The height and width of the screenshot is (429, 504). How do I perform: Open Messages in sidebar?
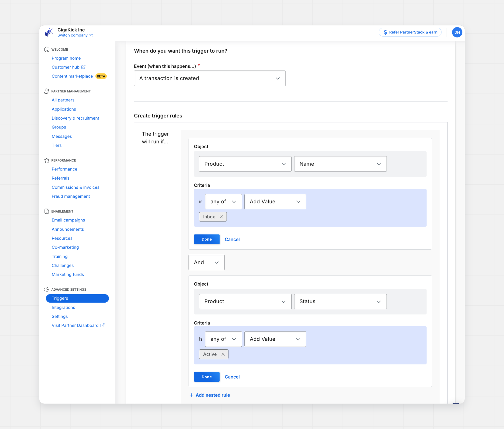coord(62,136)
